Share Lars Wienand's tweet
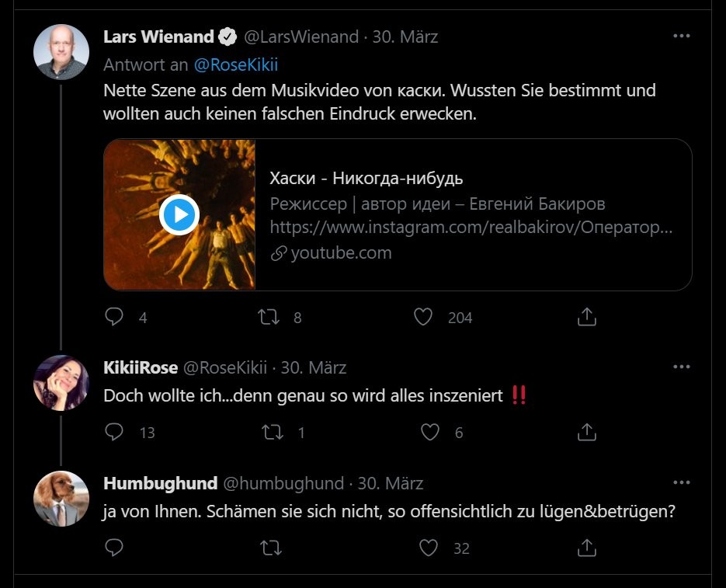 point(587,317)
